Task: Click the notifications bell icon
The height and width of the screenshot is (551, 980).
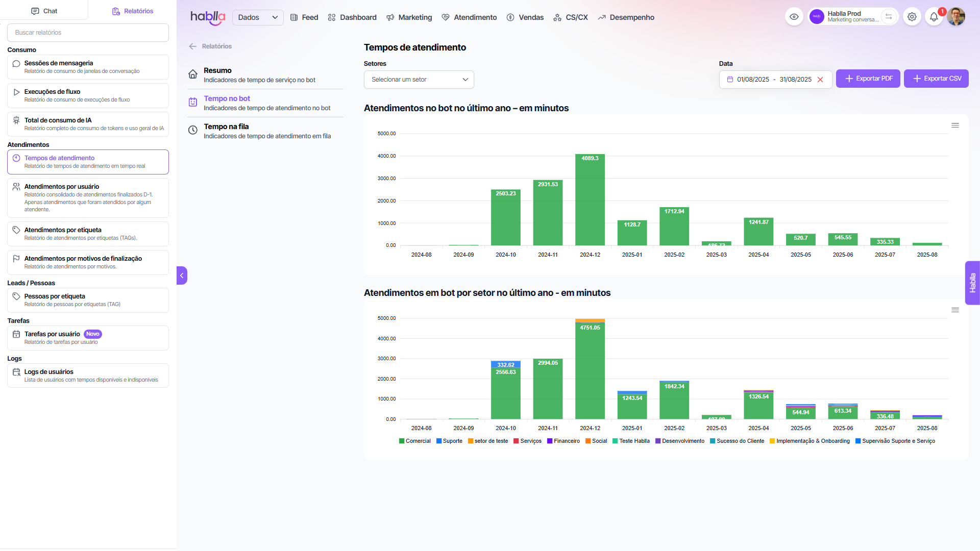Action: pos(934,17)
